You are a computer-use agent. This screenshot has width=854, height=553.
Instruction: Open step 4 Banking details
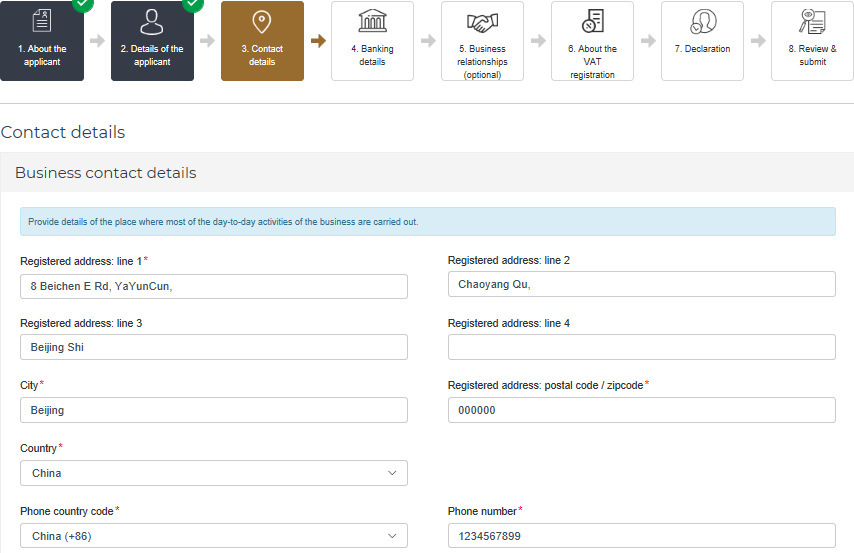point(373,41)
